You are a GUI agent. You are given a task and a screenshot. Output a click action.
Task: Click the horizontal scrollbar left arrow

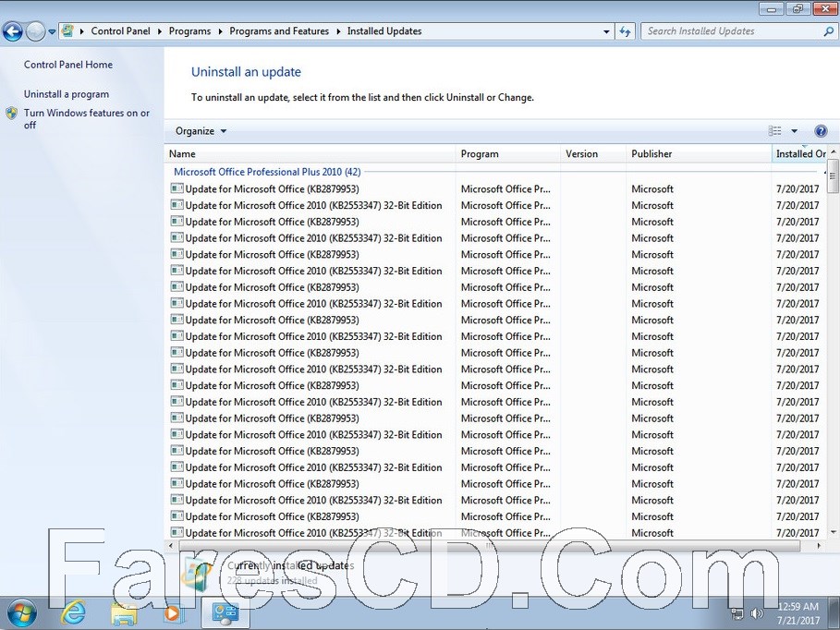click(x=171, y=545)
